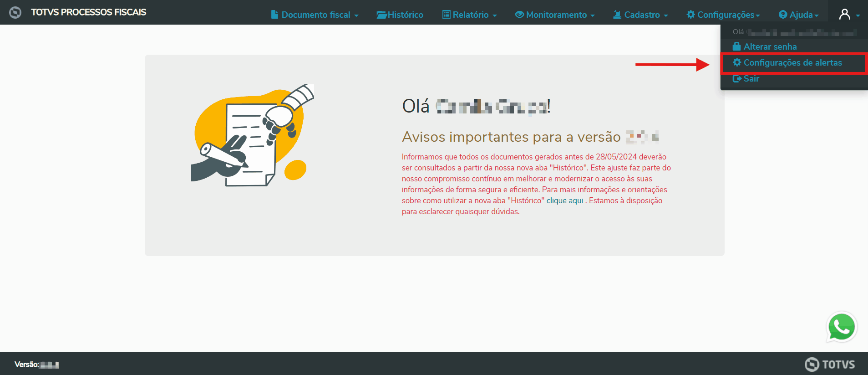
Task: Open the Histórico menu item
Action: pyautogui.click(x=400, y=15)
